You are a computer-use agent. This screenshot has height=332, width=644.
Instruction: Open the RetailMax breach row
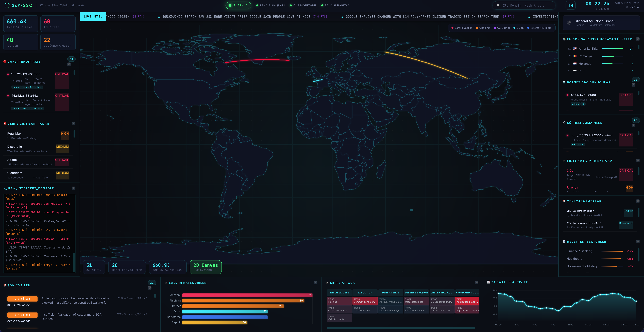click(38, 136)
